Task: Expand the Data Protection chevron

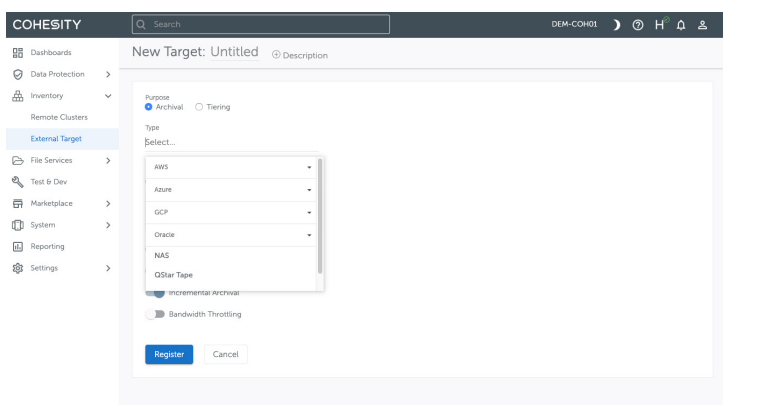Action: tap(108, 74)
